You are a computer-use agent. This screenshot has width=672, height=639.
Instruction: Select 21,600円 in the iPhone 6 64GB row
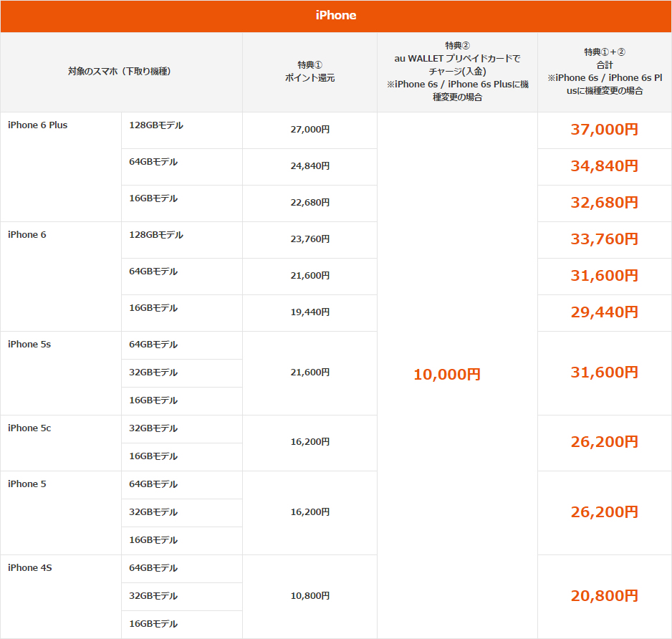(x=310, y=276)
